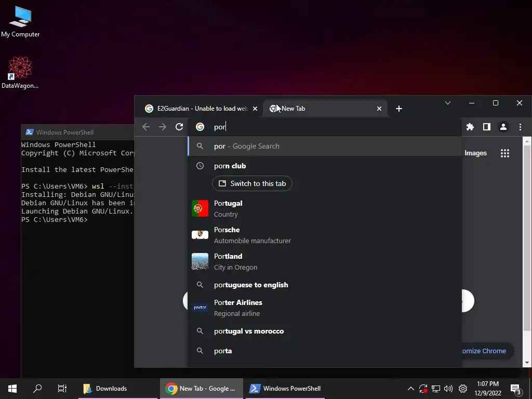
Task: Click the Customize Chrome button
Action: (x=487, y=351)
